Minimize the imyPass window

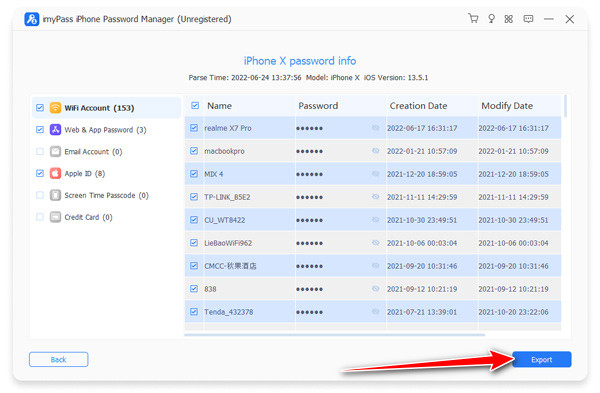[549, 19]
